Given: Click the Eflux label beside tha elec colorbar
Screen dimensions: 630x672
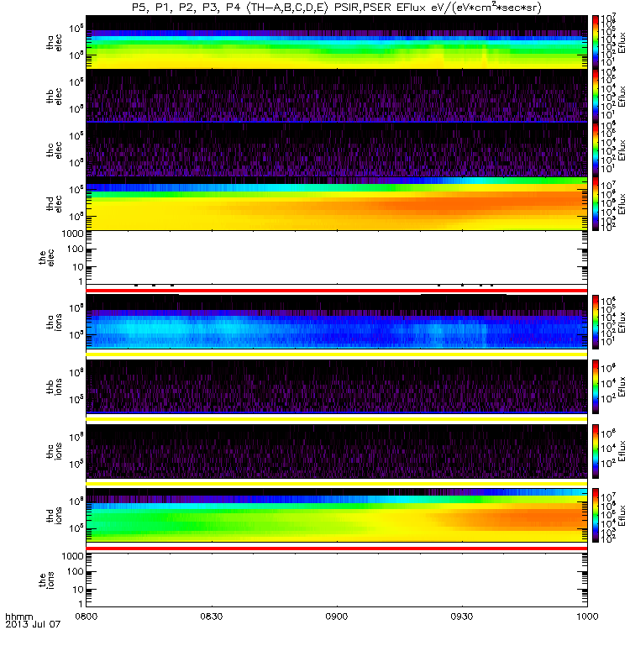Looking at the screenshot, I should 622,42.
